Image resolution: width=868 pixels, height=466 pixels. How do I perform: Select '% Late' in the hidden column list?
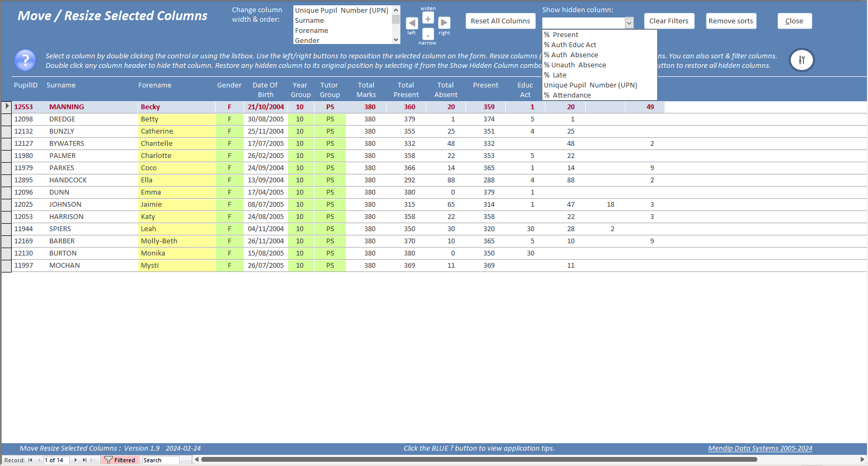click(x=599, y=75)
